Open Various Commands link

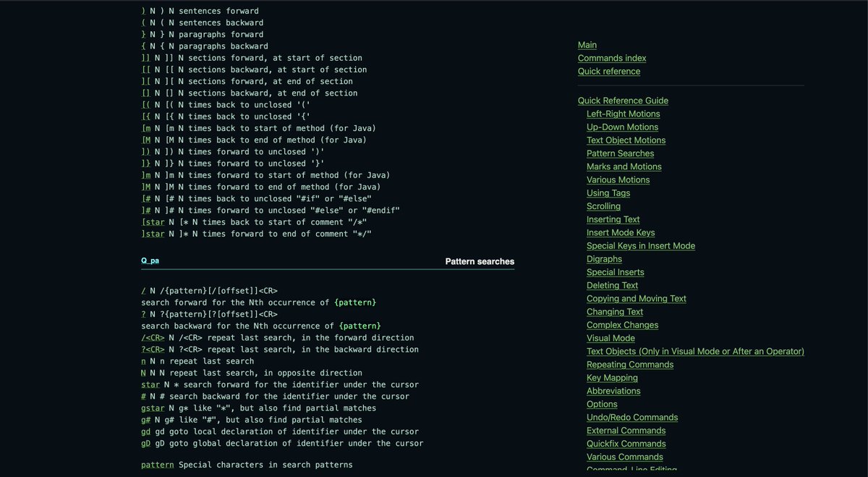tap(625, 457)
